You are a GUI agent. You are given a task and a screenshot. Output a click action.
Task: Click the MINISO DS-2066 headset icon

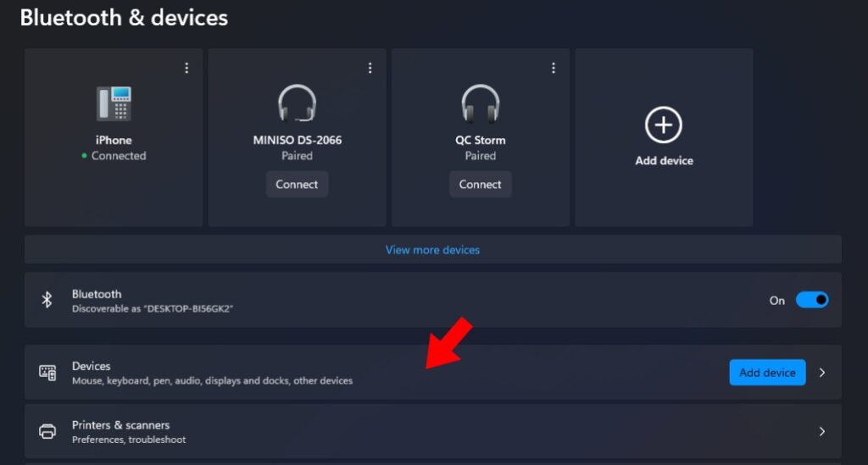[298, 102]
